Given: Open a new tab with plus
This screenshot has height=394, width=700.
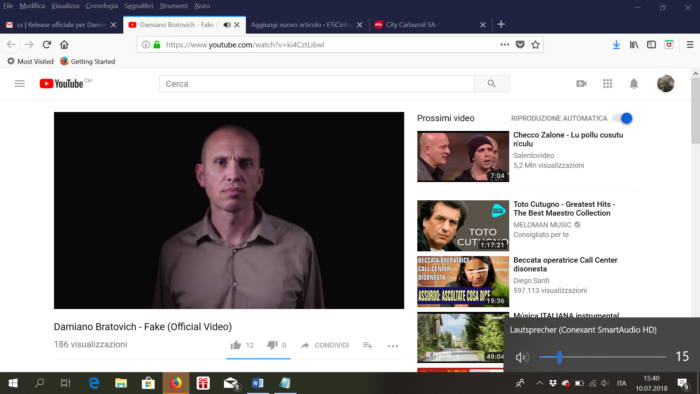Looking at the screenshot, I should [501, 25].
